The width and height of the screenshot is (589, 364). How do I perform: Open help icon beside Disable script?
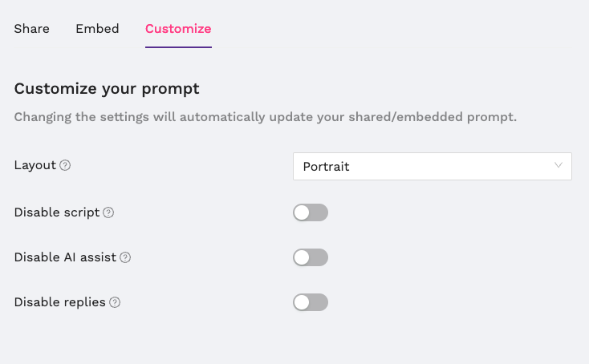click(108, 212)
